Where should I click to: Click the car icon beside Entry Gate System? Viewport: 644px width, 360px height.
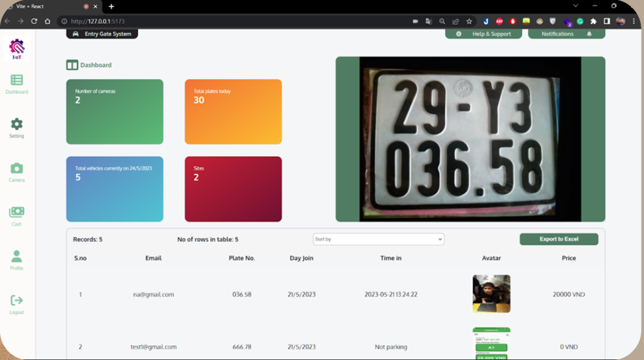pyautogui.click(x=76, y=34)
